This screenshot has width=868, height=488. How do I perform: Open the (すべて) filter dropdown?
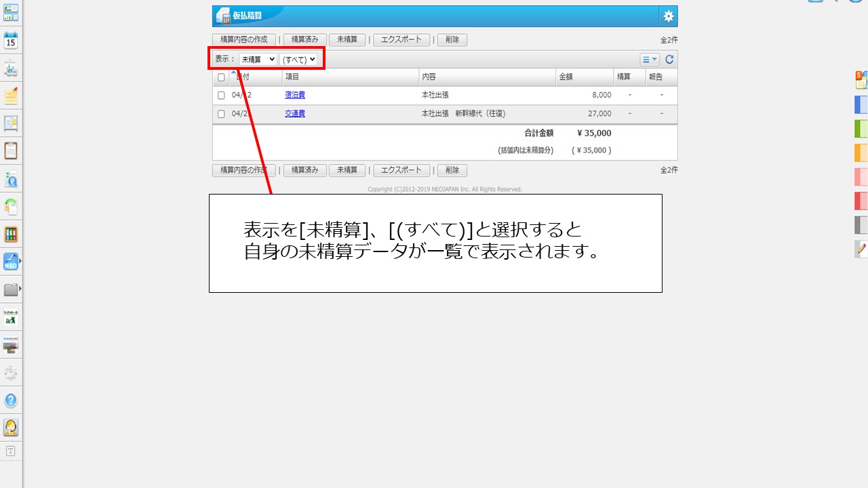(299, 60)
